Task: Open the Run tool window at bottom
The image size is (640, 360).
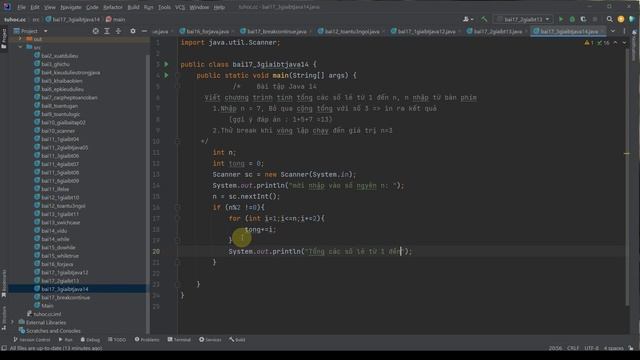Action: 65,340
